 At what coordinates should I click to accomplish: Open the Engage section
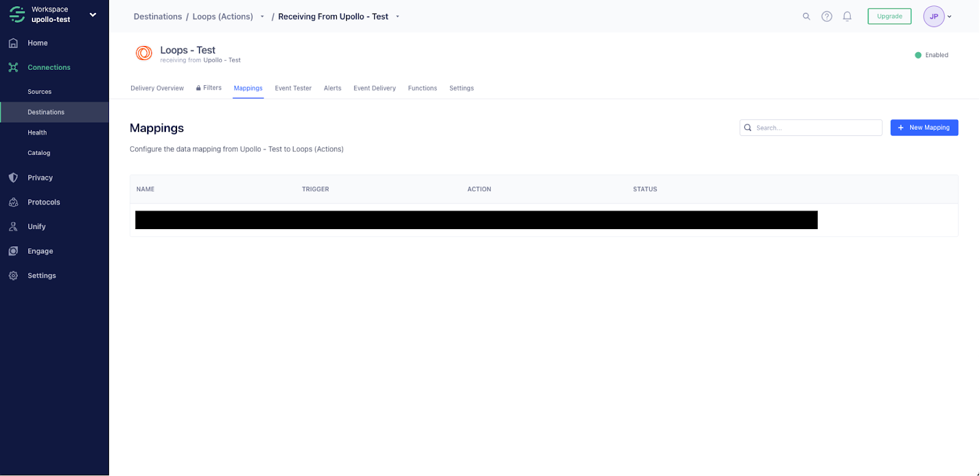click(x=40, y=251)
